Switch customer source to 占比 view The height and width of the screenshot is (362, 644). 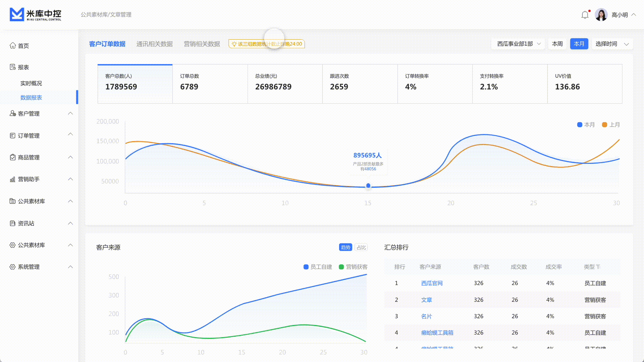[361, 247]
